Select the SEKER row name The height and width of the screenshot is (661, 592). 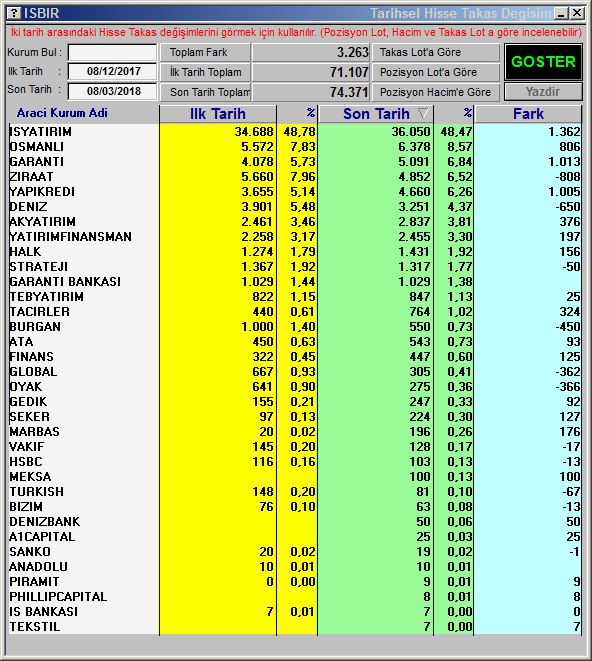tap(30, 416)
